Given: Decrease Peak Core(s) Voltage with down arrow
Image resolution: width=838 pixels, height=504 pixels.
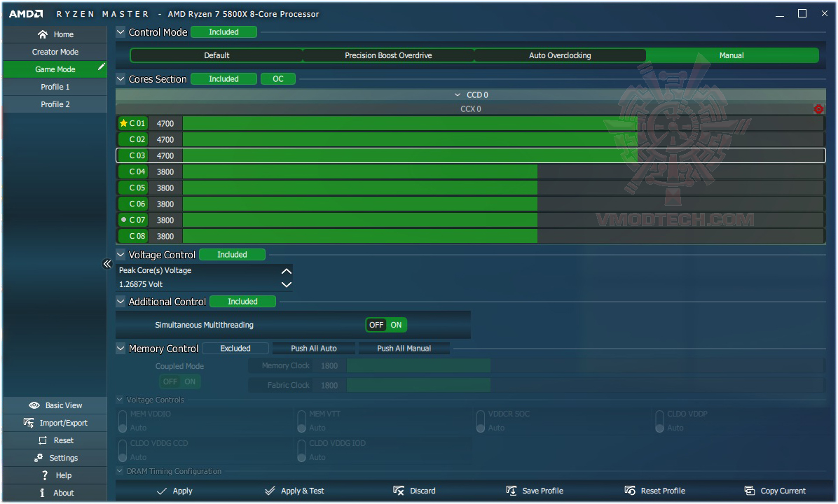Looking at the screenshot, I should click(287, 285).
